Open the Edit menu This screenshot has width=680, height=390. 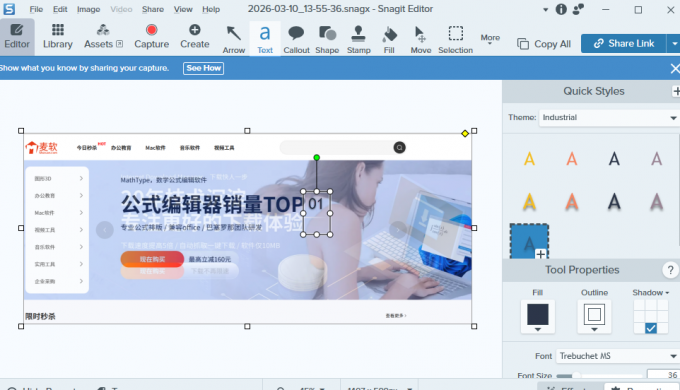60,9
